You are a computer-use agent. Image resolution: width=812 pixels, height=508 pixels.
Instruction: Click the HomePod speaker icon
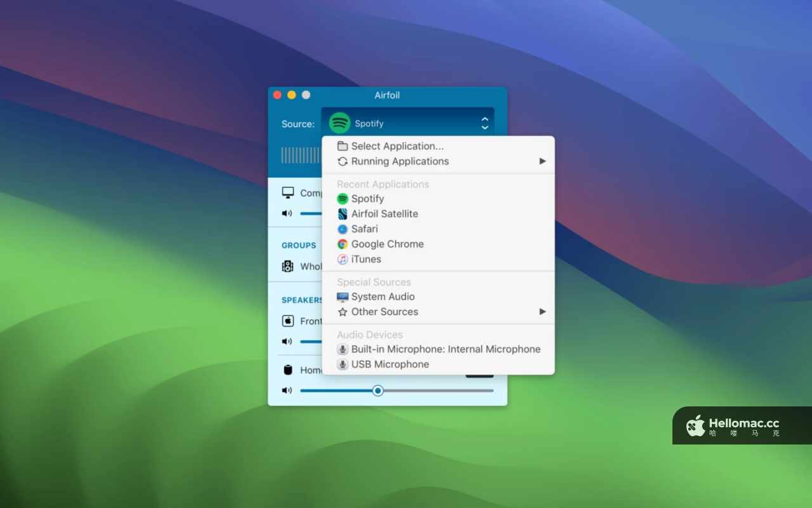288,370
